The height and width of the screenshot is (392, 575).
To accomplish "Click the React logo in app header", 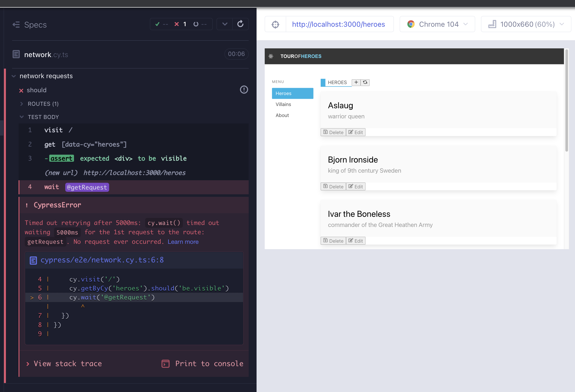I will (271, 56).
